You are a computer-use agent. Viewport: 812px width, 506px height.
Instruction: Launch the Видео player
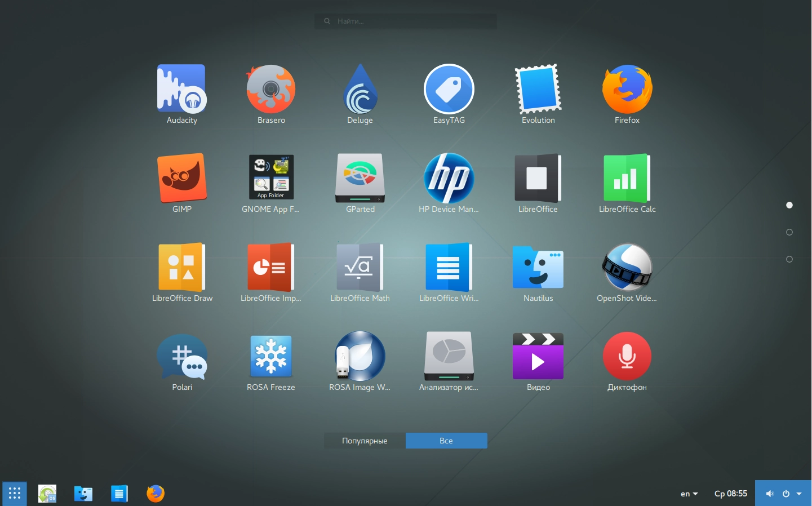point(538,356)
